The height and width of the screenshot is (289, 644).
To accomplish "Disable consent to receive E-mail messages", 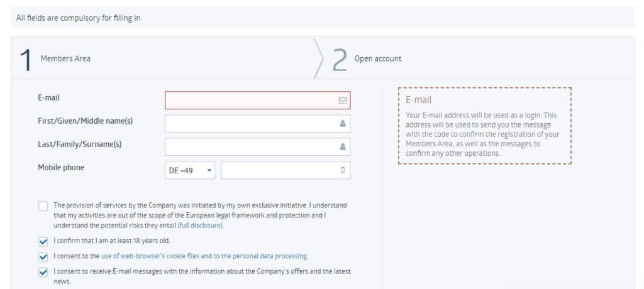I will [43, 272].
